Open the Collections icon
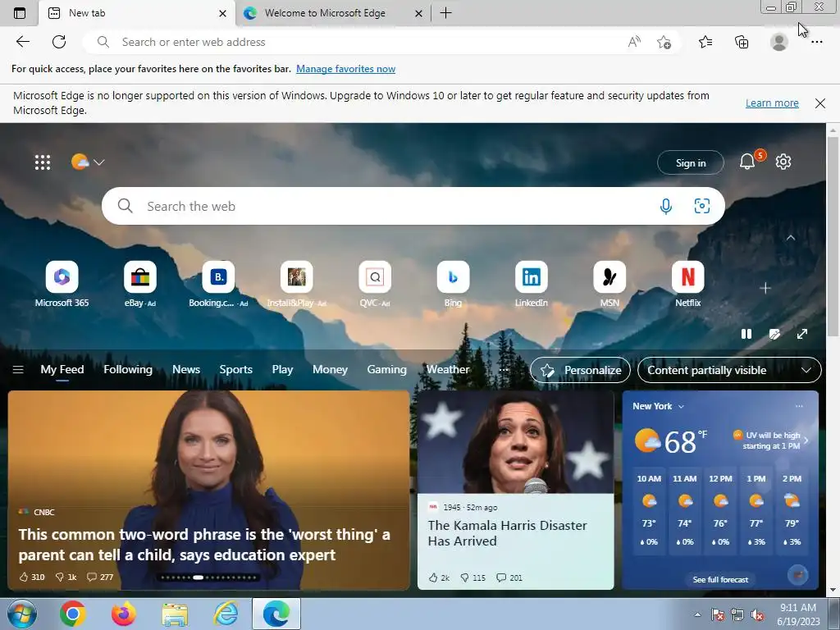This screenshot has width=840, height=630. (x=742, y=42)
